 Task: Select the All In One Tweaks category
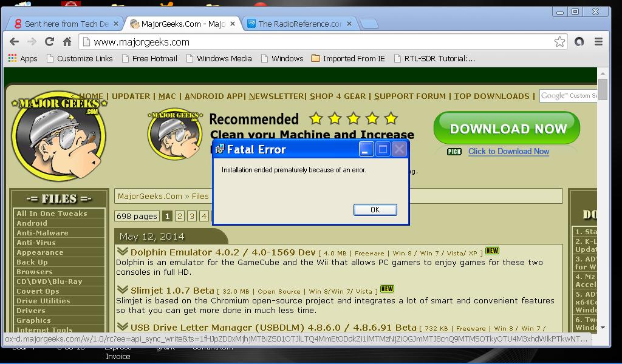[x=59, y=214]
